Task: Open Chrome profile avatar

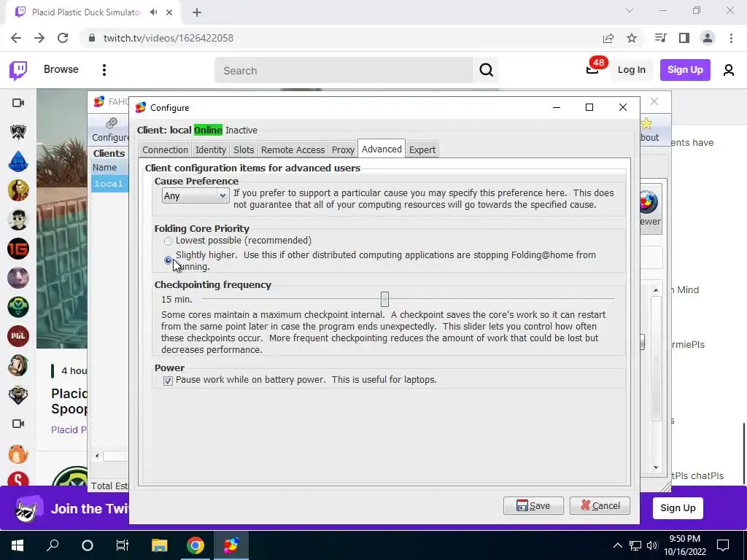Action: [708, 38]
